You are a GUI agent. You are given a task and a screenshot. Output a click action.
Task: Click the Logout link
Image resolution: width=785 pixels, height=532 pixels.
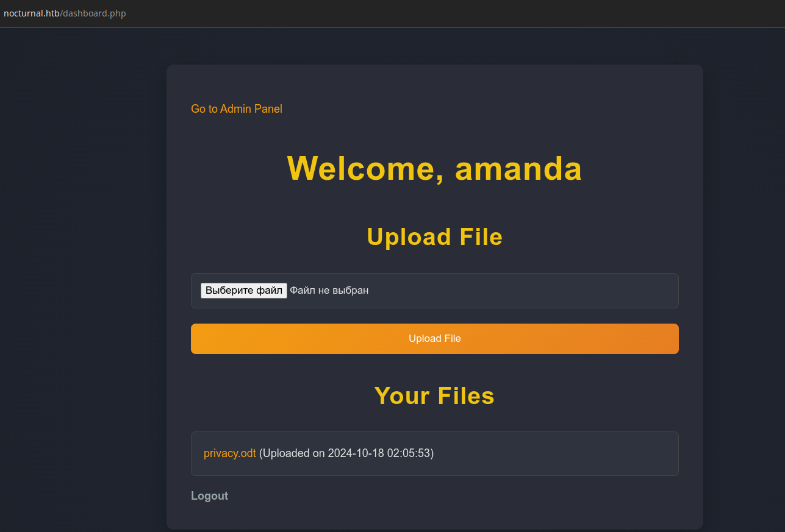(x=210, y=496)
